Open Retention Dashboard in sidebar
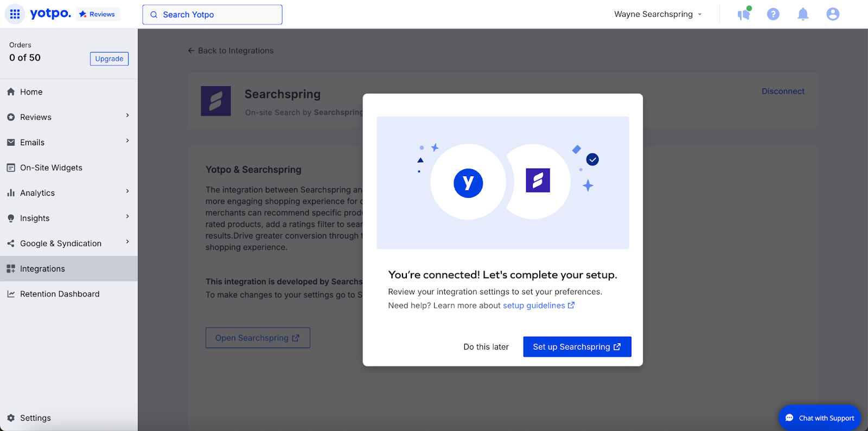Image resolution: width=868 pixels, height=431 pixels. [69, 294]
